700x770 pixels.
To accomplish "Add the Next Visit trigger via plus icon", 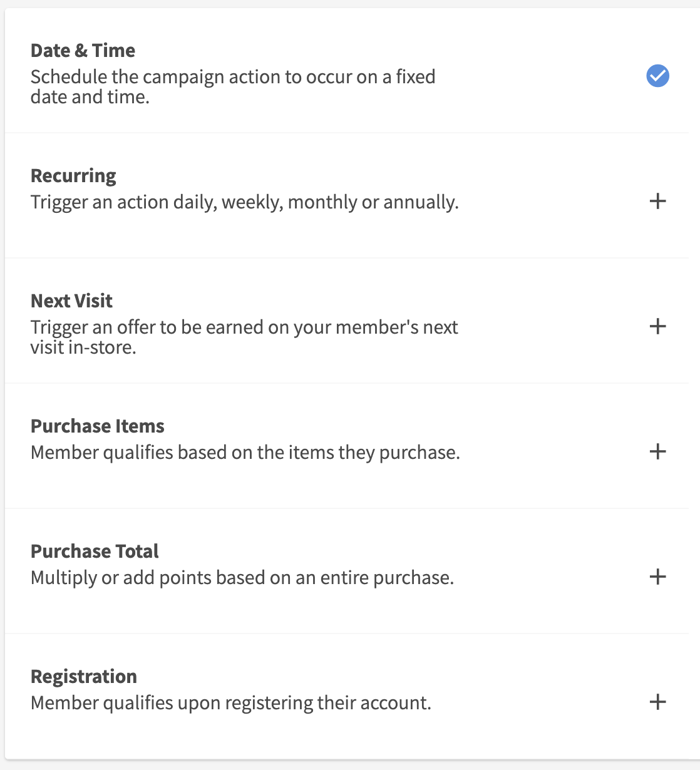I will point(657,326).
